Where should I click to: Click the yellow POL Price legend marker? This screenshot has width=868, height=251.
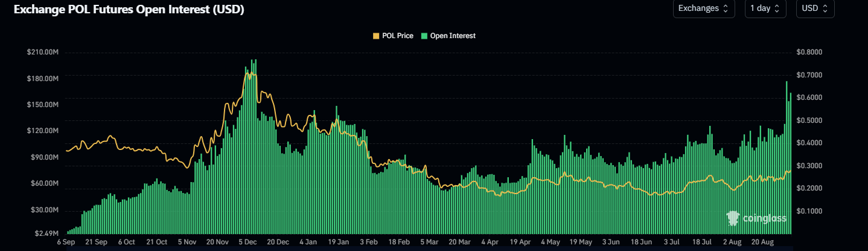377,36
